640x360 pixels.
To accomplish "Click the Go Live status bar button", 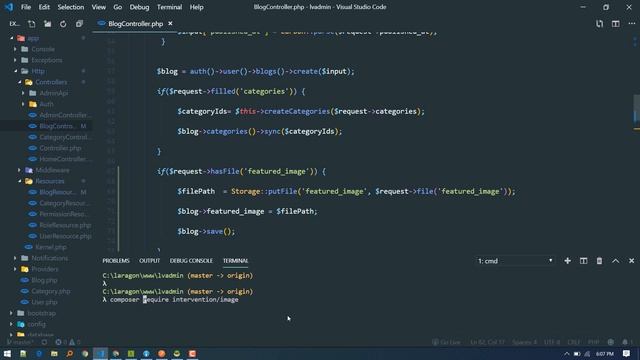I will [x=446, y=342].
